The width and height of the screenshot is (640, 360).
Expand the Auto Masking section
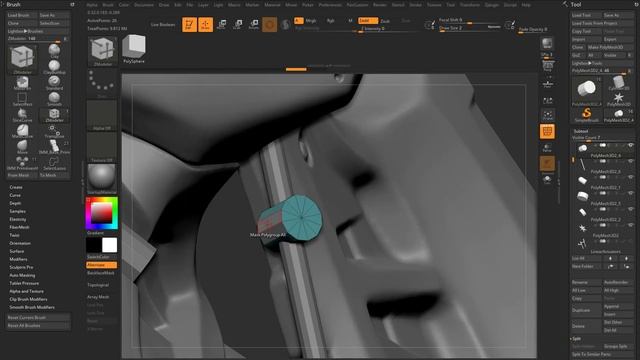[x=22, y=275]
